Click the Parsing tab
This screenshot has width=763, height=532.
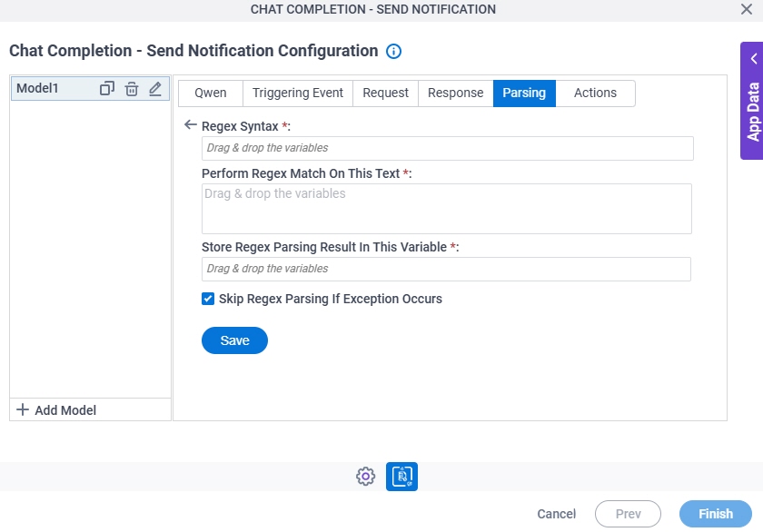[524, 93]
